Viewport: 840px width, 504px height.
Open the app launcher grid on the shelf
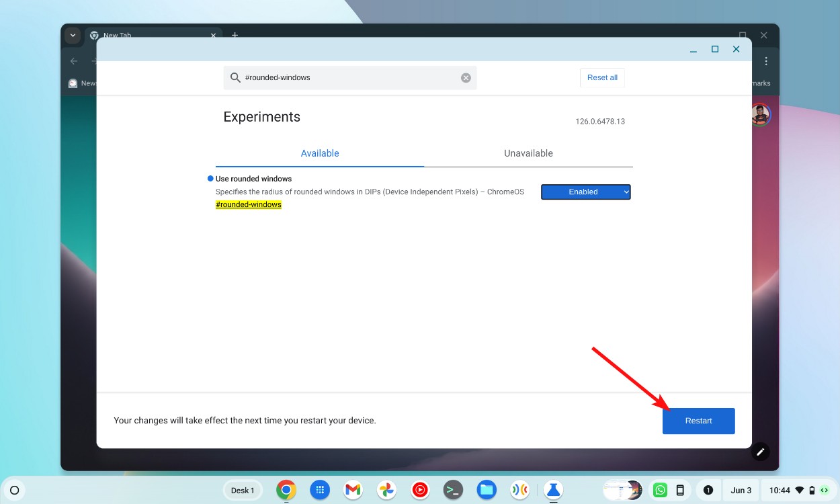coord(320,490)
